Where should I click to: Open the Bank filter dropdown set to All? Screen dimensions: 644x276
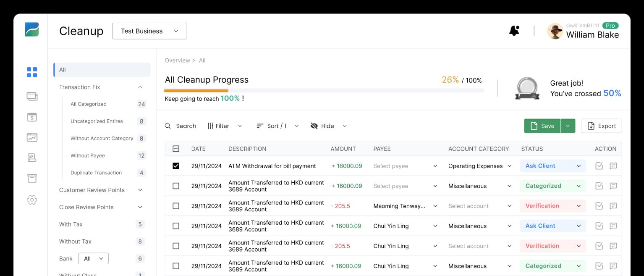(93, 258)
